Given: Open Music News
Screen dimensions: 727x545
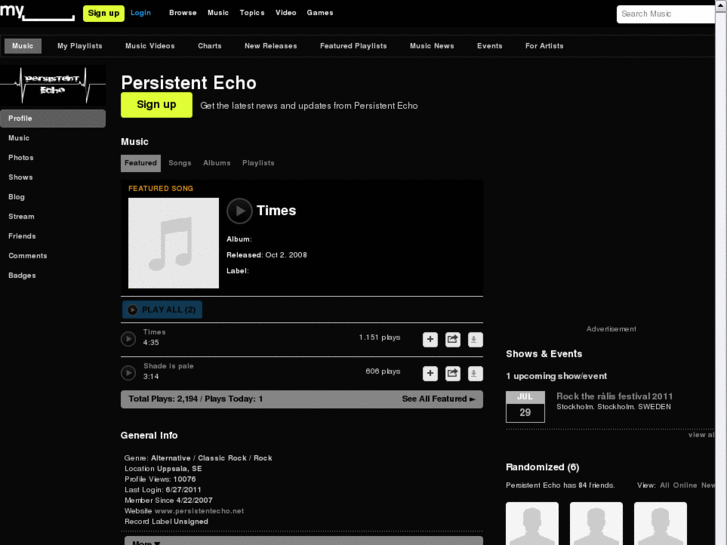Looking at the screenshot, I should point(432,46).
